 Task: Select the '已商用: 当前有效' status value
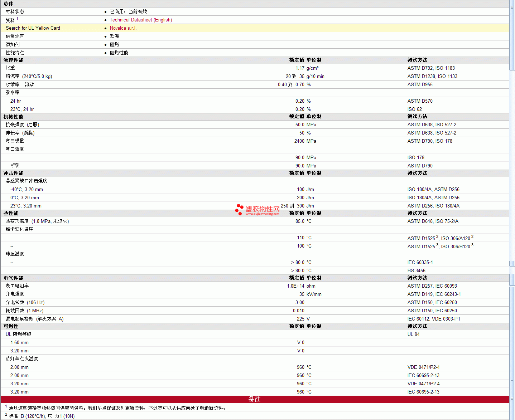tap(129, 12)
